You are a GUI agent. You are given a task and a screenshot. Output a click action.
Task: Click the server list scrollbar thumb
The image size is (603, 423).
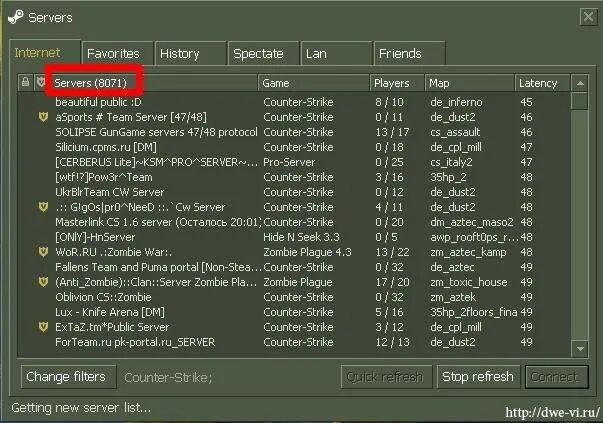coord(580,101)
